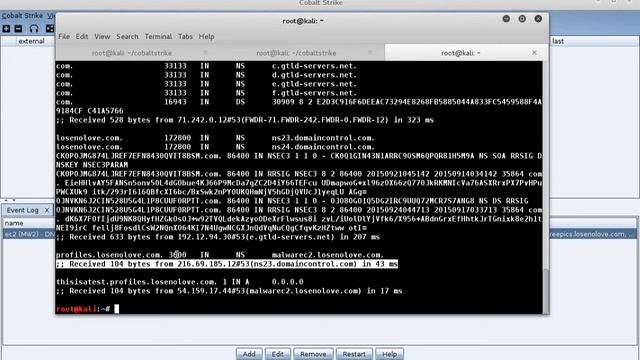Click the terminal vertical scrollbar thumb
The image size is (640, 360).
(x=546, y=291)
